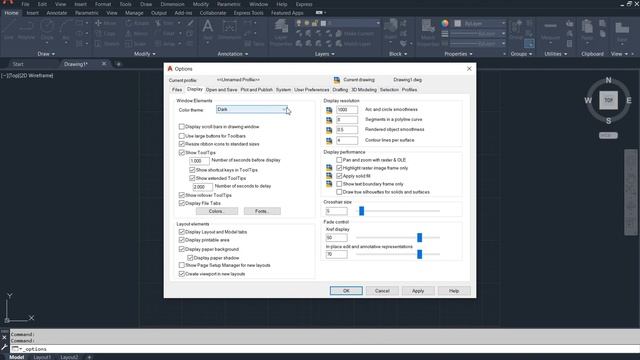Select the Line tool in Draw panel
The height and width of the screenshot is (360, 640).
(x=9, y=29)
